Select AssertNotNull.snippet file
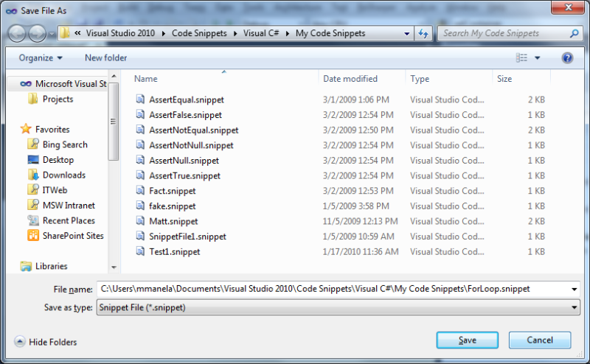The image size is (590, 364). [x=191, y=145]
